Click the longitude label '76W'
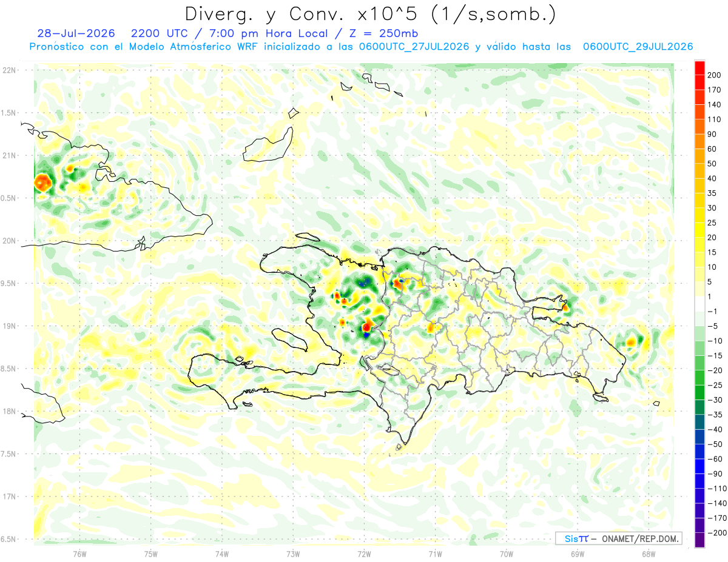The height and width of the screenshot is (562, 728). pos(79,554)
